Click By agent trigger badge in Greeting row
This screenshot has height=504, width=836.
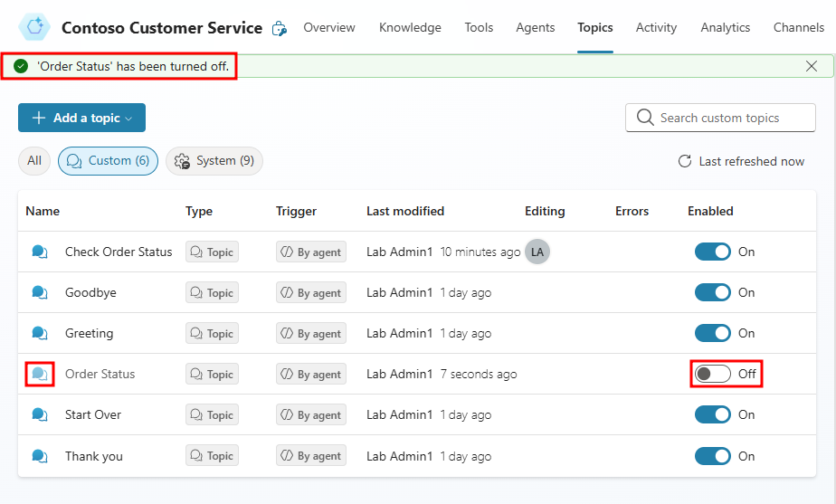click(x=311, y=333)
